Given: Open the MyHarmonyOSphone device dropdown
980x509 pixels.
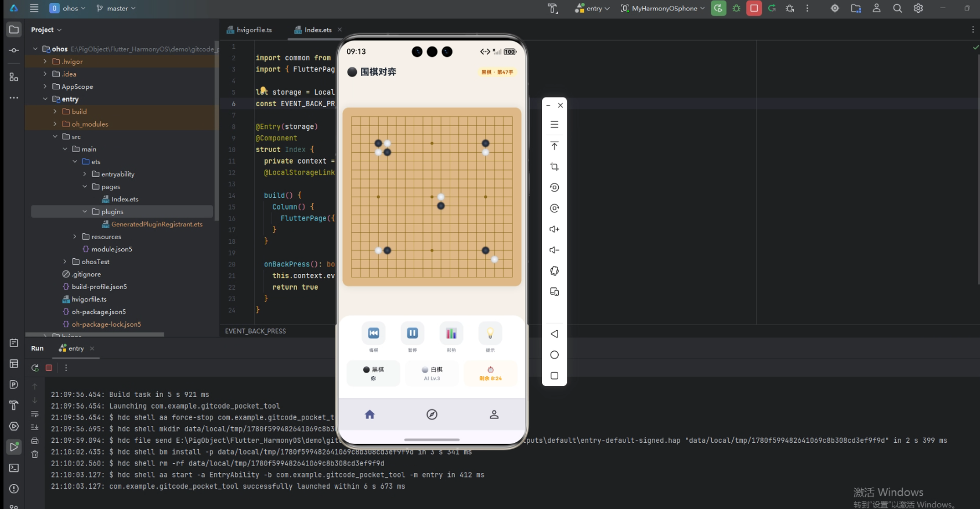Looking at the screenshot, I should (x=663, y=8).
